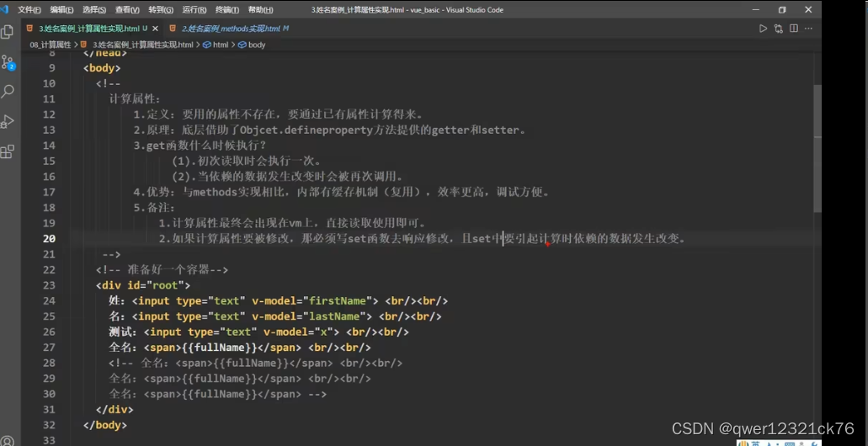This screenshot has height=446, width=868.
Task: Open the 终端(T) menu
Action: point(227,10)
